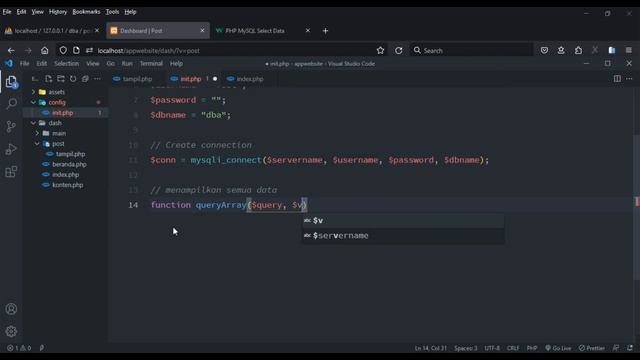Click New File icon in explorer toolbar
640x360 pixels.
(x=49, y=79)
